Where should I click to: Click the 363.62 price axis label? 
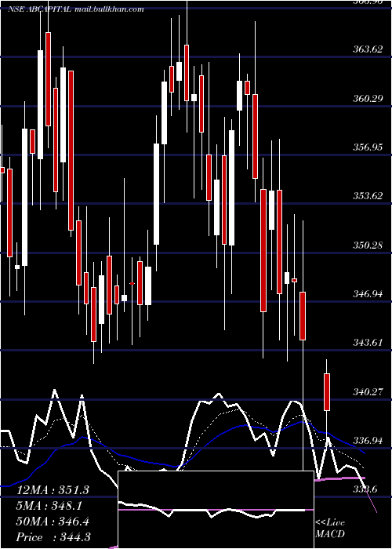368,49
